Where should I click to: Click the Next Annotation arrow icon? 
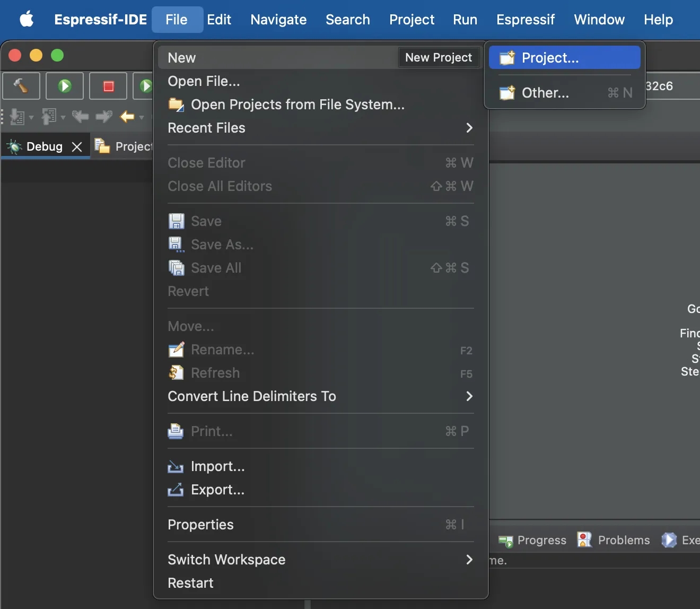click(17, 117)
